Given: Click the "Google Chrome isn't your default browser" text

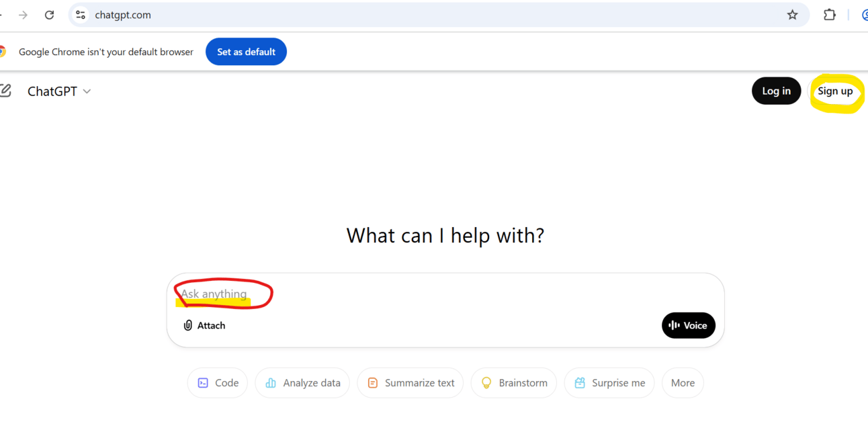Looking at the screenshot, I should pos(106,52).
